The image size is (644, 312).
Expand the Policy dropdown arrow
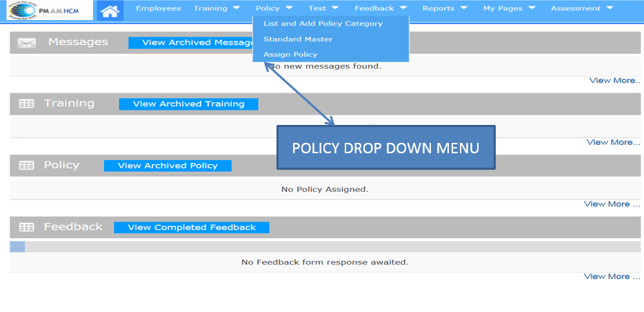(x=289, y=8)
